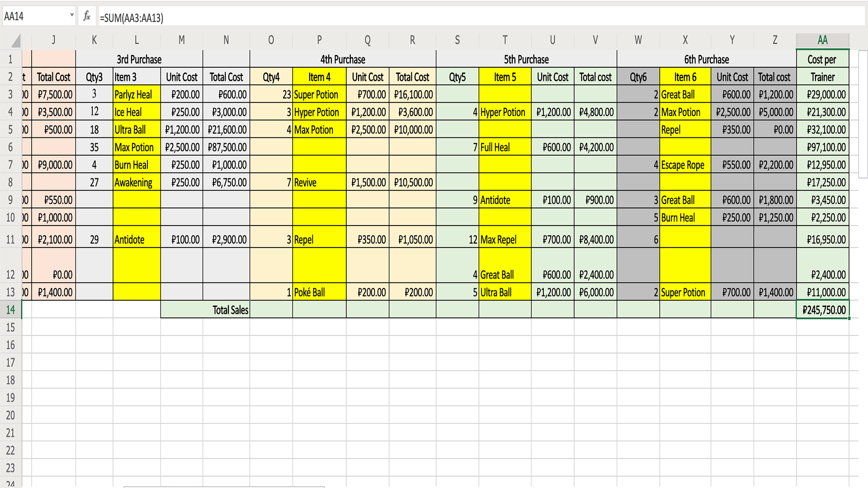
Task: Select column X header
Action: click(x=685, y=40)
